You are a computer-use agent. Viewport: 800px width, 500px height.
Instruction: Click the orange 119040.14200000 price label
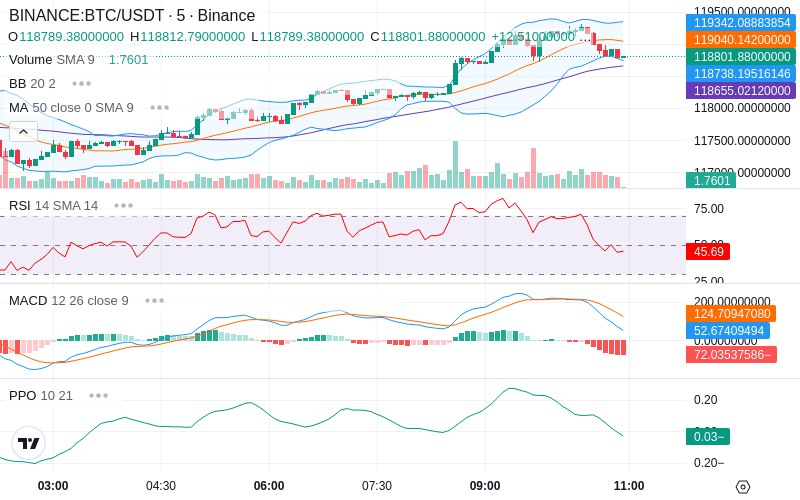point(741,39)
